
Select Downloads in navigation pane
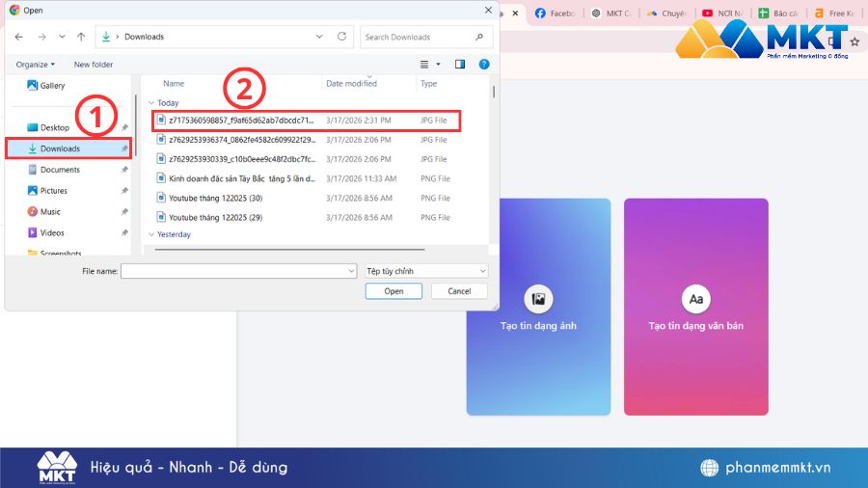click(68, 149)
